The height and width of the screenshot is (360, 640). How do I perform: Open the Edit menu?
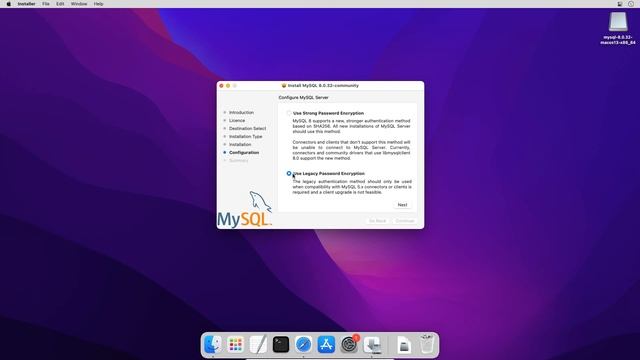click(60, 4)
